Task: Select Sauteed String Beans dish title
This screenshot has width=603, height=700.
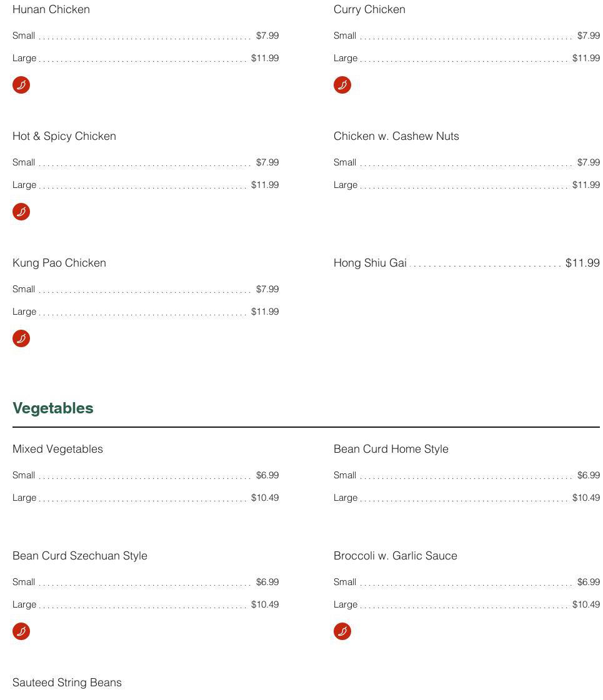Action: 67,683
